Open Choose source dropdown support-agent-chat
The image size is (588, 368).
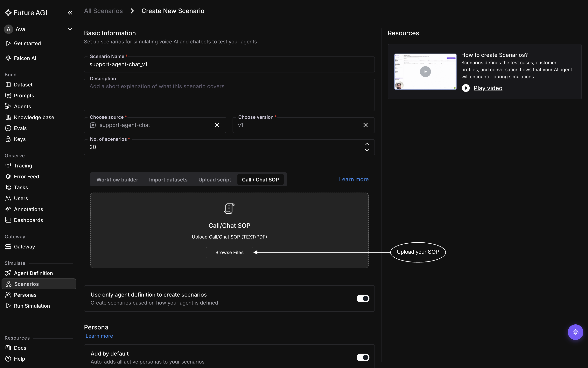pyautogui.click(x=155, y=125)
